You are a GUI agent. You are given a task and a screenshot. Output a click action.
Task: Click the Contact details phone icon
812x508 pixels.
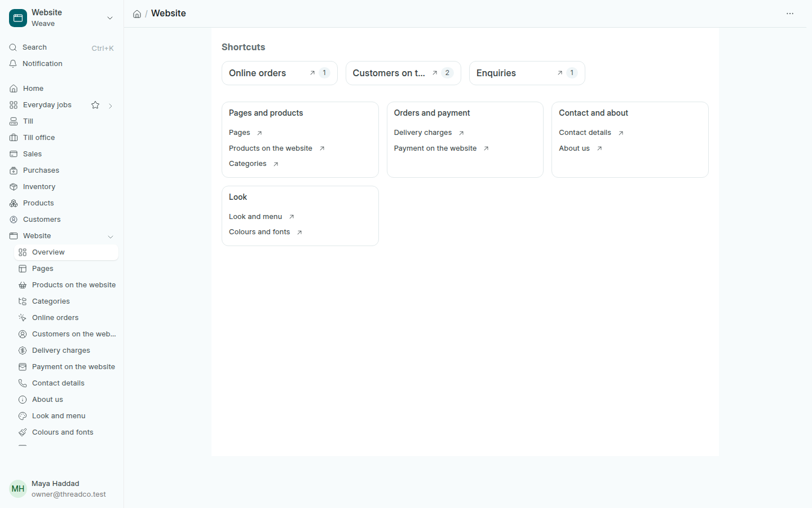pos(23,383)
